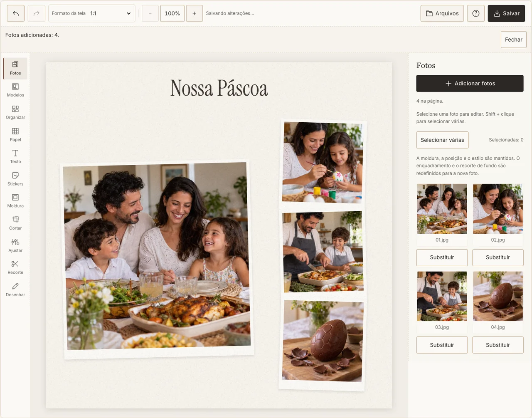Select the 03.jpg thumbnail in panel
This screenshot has height=418, width=532.
point(442,296)
